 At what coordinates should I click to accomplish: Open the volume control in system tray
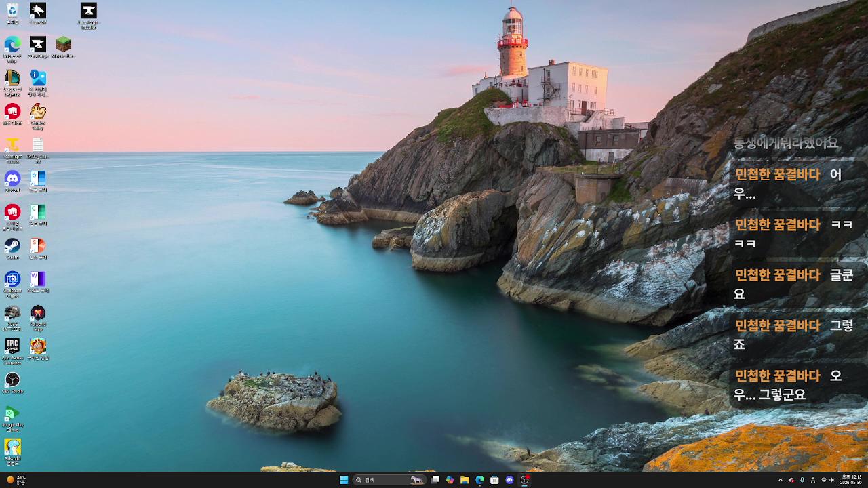tap(831, 480)
